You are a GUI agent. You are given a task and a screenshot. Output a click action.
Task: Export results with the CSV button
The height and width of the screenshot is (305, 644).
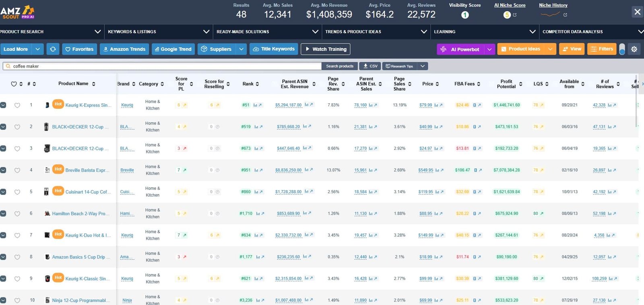370,66
